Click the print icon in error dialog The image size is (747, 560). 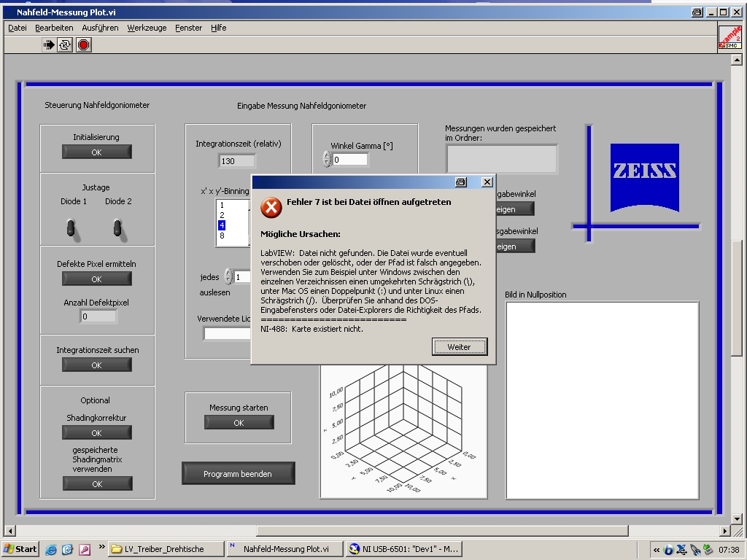pos(461,182)
